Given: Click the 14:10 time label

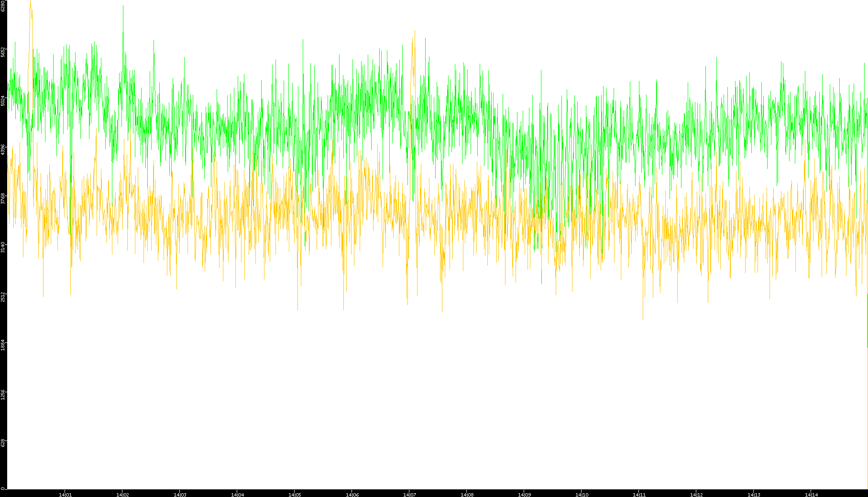Looking at the screenshot, I should point(582,495).
